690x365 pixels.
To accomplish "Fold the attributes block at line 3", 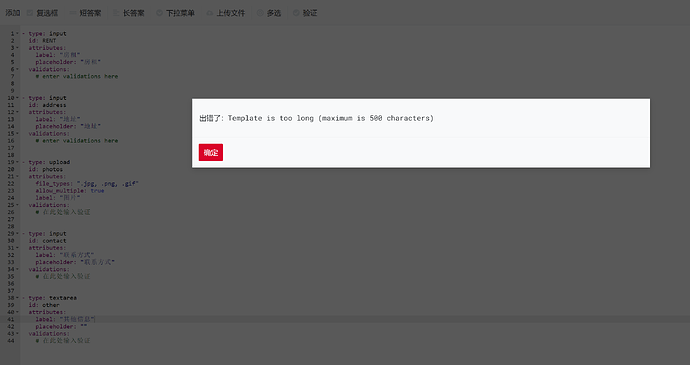I will 18,48.
